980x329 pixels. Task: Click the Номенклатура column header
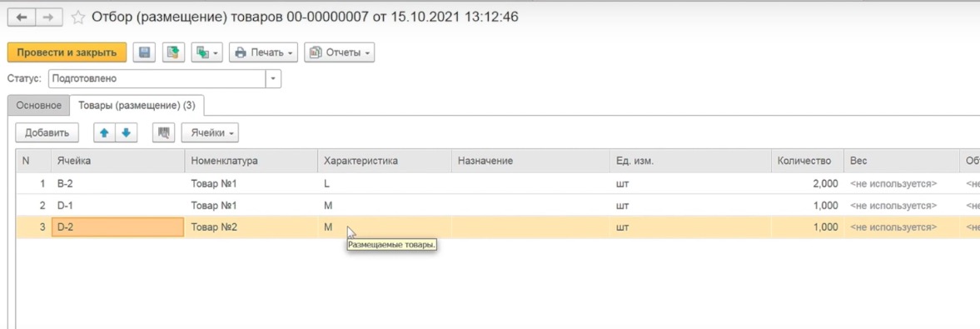(251, 161)
